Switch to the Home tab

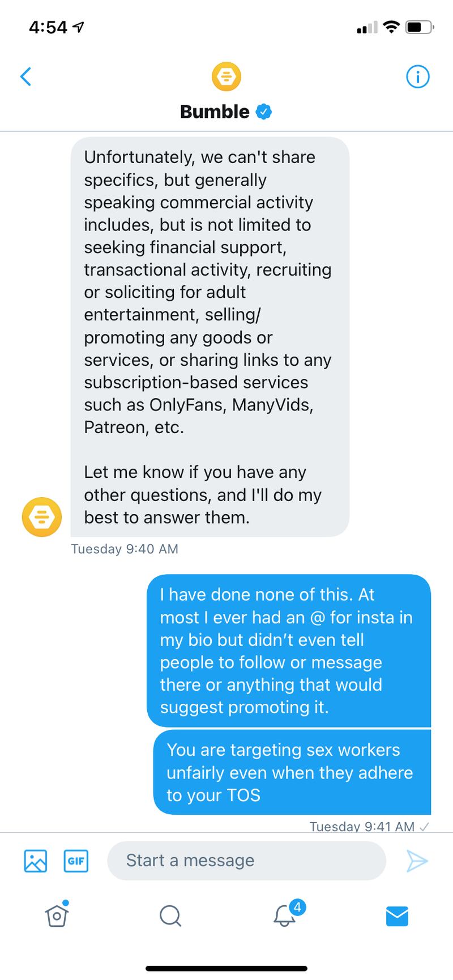tap(57, 915)
